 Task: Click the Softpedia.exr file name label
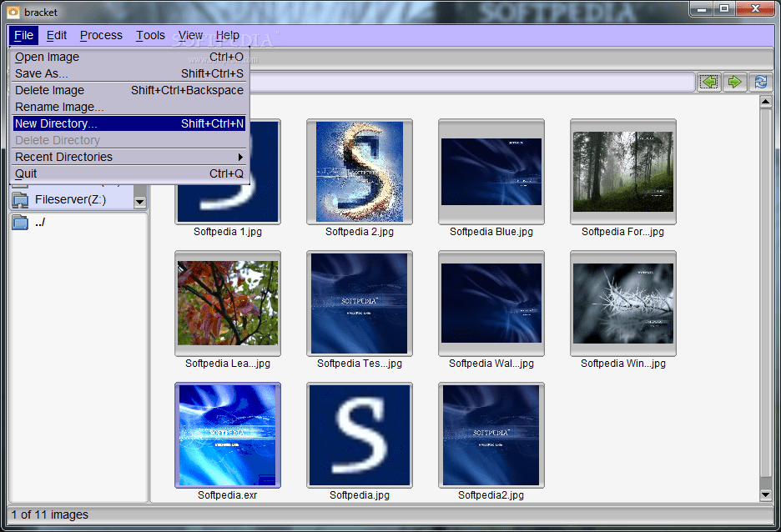(228, 495)
